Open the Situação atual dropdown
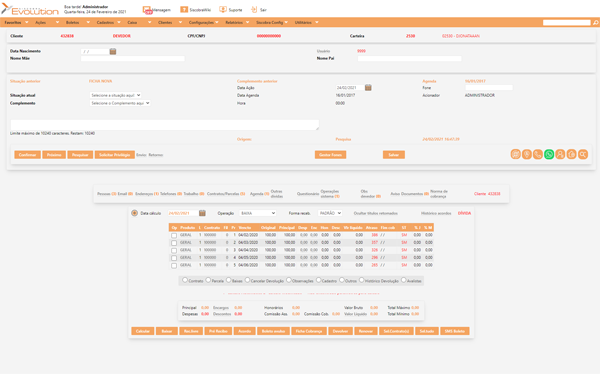Image resolution: width=600 pixels, height=374 pixels. click(116, 95)
